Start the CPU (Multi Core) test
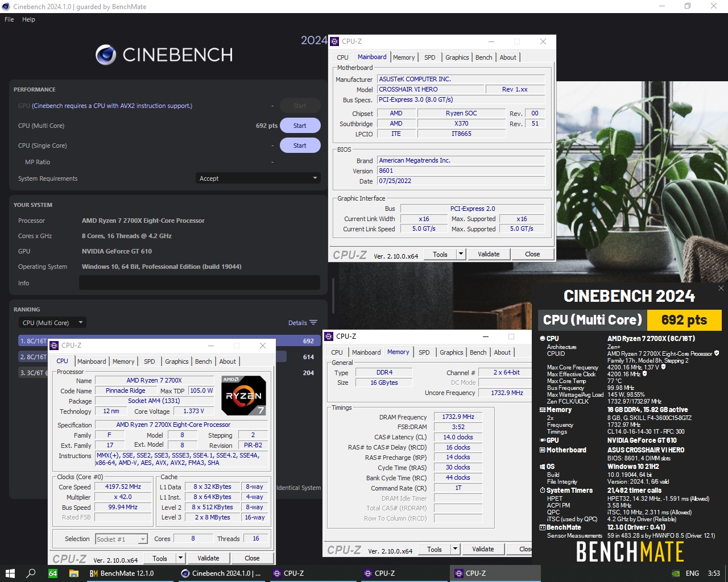 pos(300,126)
